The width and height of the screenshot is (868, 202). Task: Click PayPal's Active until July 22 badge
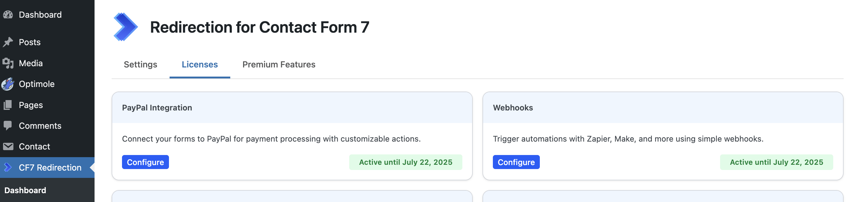point(405,162)
